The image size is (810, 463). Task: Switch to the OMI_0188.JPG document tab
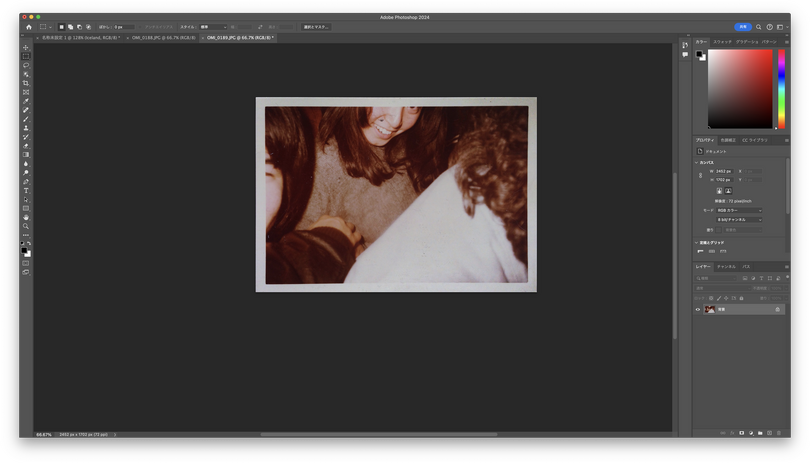[162, 37]
